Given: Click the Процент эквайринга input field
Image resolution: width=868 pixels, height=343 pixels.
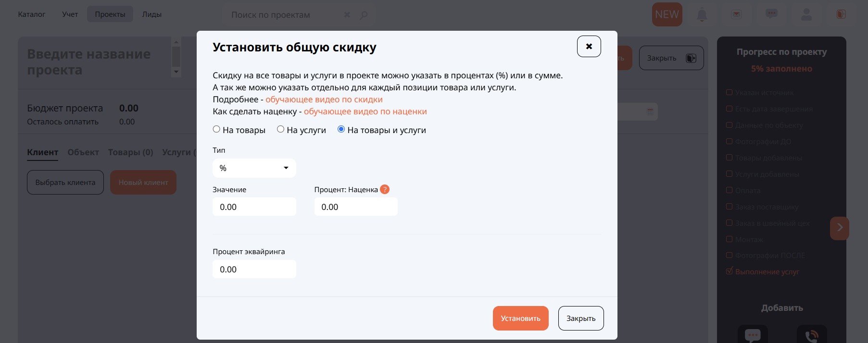Looking at the screenshot, I should [254, 269].
